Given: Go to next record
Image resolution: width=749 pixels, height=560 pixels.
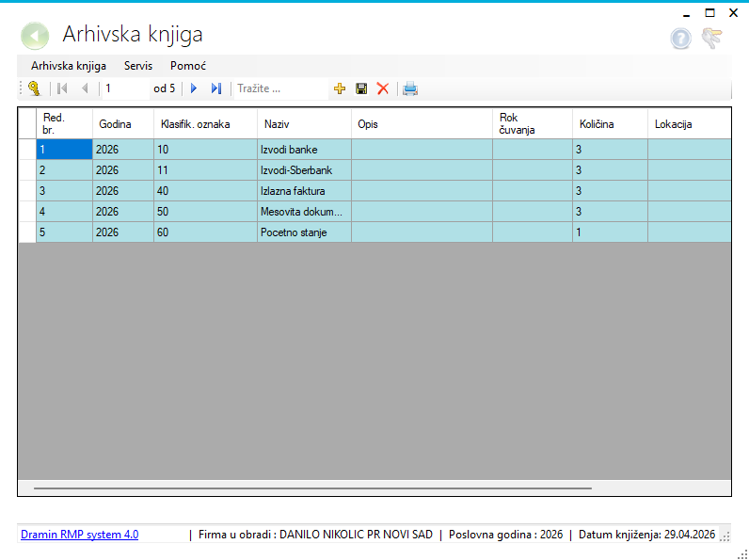Looking at the screenshot, I should [194, 88].
